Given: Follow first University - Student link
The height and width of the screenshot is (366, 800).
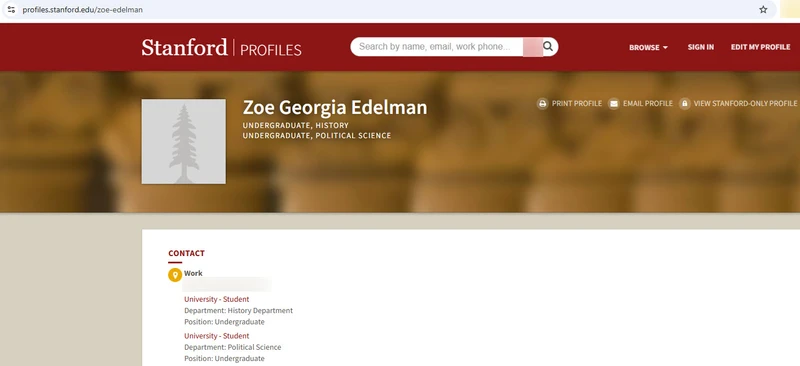Looking at the screenshot, I should tap(216, 299).
